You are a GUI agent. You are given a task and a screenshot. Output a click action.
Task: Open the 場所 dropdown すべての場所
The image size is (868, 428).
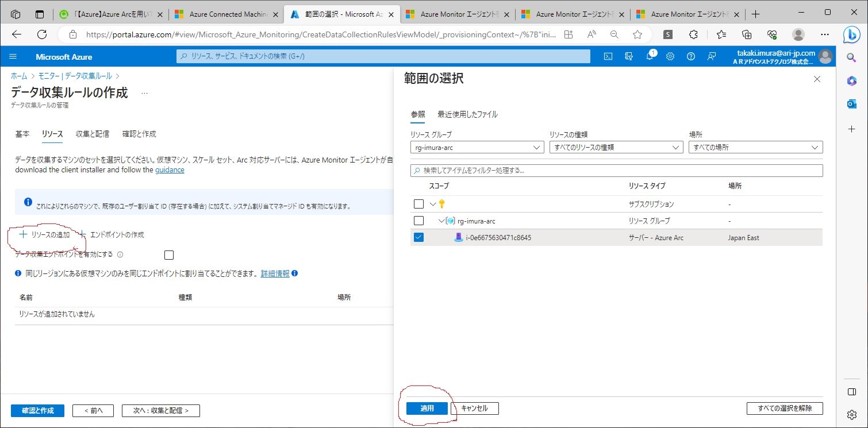click(755, 147)
